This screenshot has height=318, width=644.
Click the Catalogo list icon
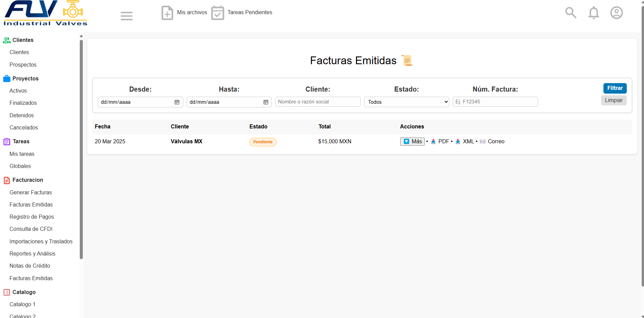[7, 292]
